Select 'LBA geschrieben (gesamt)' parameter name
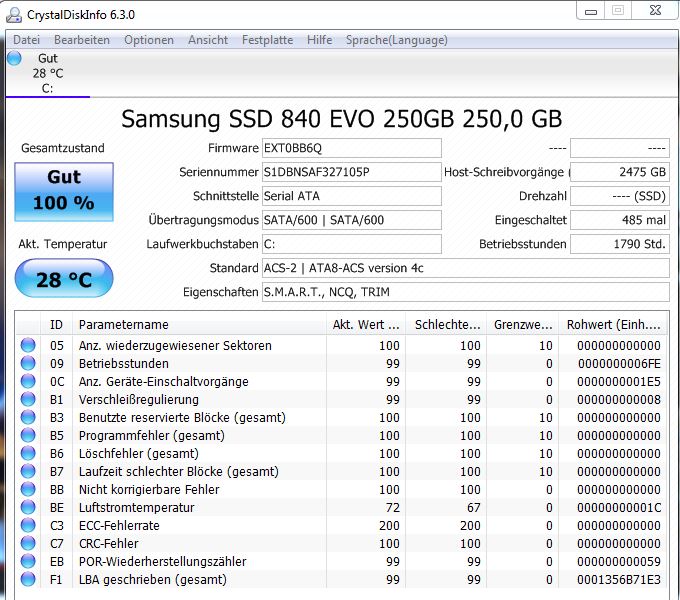Image resolution: width=680 pixels, height=600 pixels. tap(153, 579)
